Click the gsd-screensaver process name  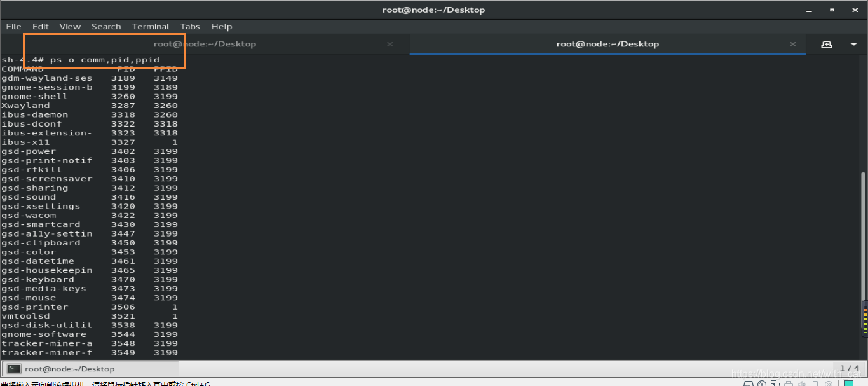pos(47,179)
